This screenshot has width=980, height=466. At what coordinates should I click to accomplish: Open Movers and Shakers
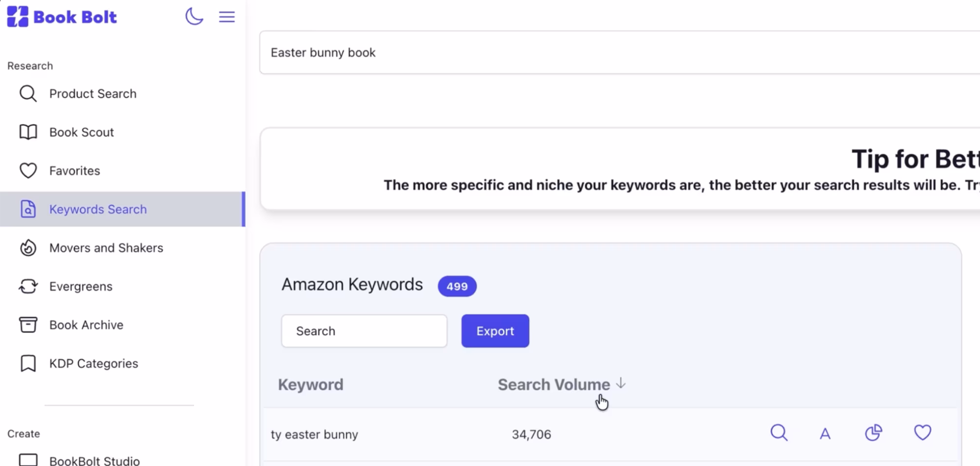(x=106, y=248)
